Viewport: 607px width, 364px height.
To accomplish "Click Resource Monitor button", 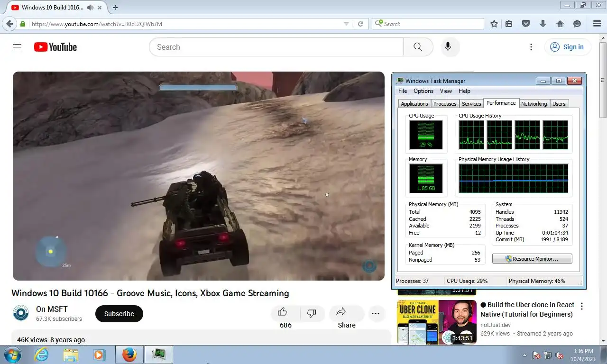I will 532,259.
